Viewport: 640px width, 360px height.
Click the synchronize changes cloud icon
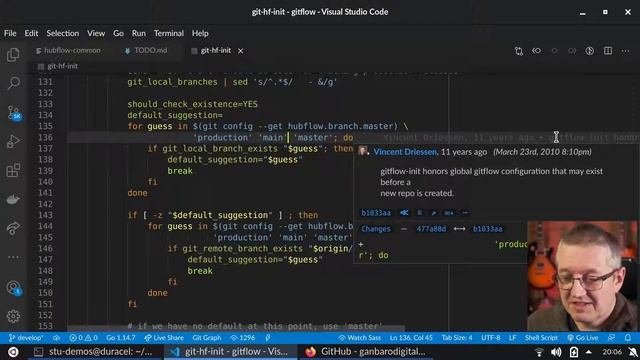point(56,338)
